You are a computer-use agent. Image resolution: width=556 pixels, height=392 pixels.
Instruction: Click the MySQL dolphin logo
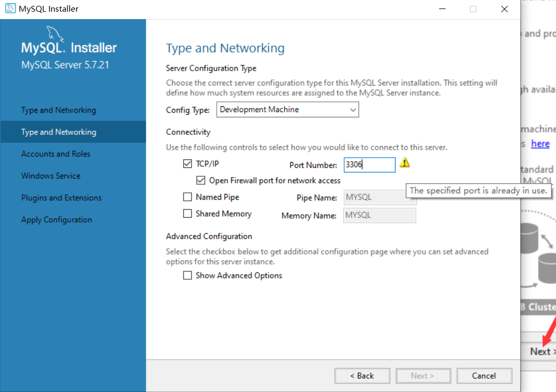coord(55,33)
